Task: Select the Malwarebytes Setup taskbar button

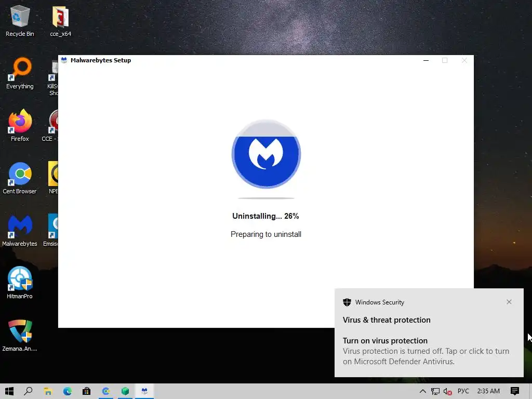Action: tap(144, 391)
